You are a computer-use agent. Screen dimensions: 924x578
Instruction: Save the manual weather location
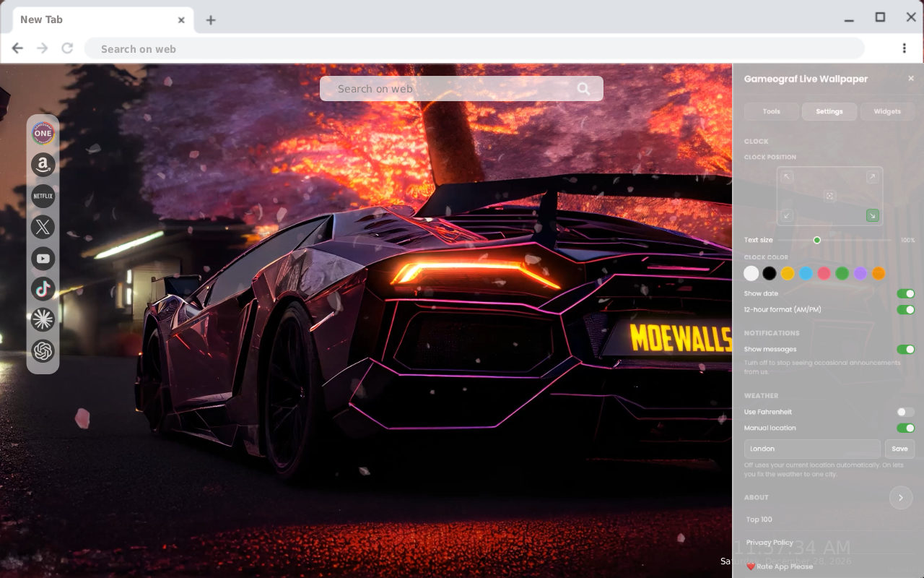tap(900, 449)
